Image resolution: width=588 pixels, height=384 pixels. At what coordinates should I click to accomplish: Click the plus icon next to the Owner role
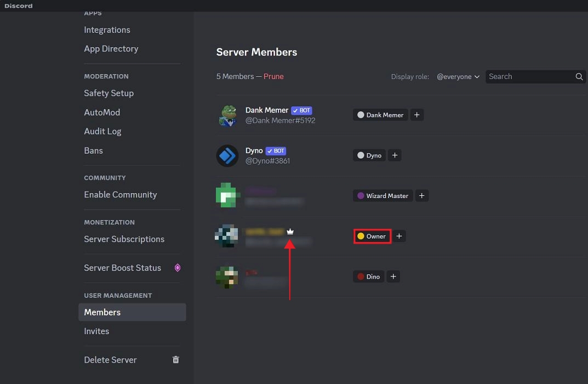399,236
